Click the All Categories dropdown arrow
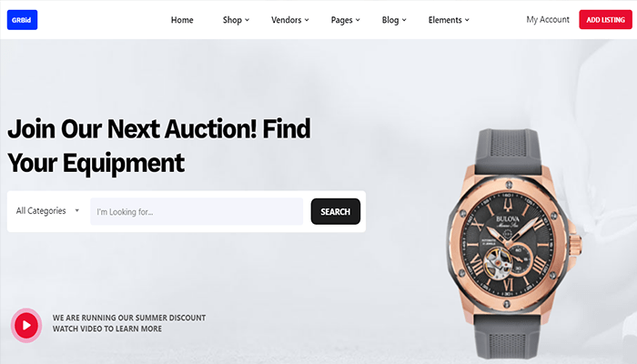This screenshot has height=364, width=637. click(76, 210)
